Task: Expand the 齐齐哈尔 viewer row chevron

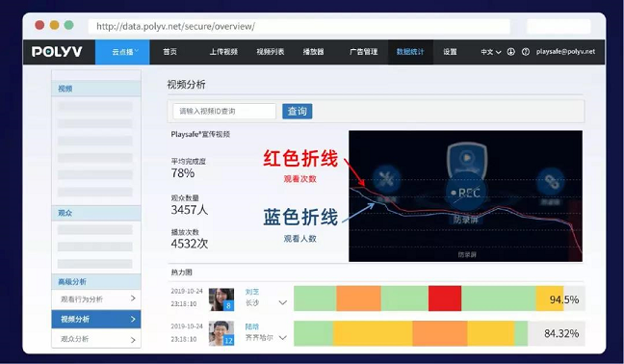Action: (282, 338)
